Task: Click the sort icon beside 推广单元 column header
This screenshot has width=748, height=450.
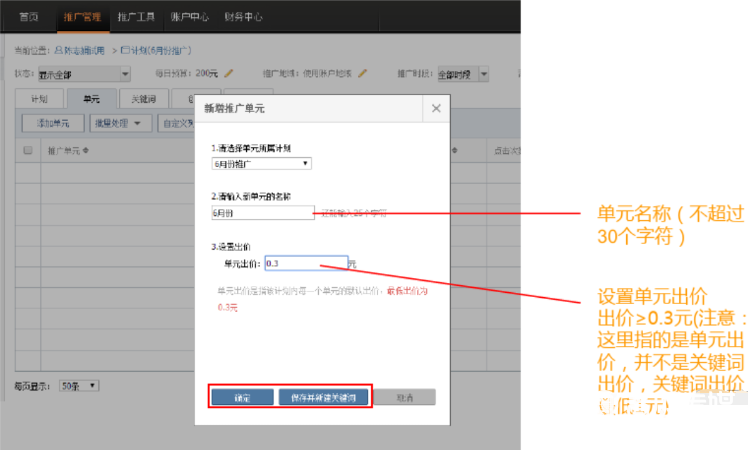Action: 86,151
